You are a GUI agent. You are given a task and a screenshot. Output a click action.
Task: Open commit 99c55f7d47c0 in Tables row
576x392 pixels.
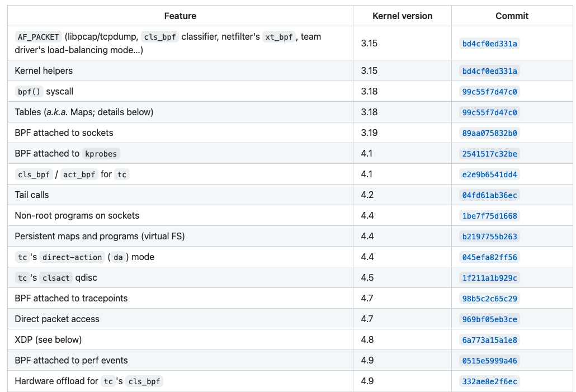click(489, 112)
